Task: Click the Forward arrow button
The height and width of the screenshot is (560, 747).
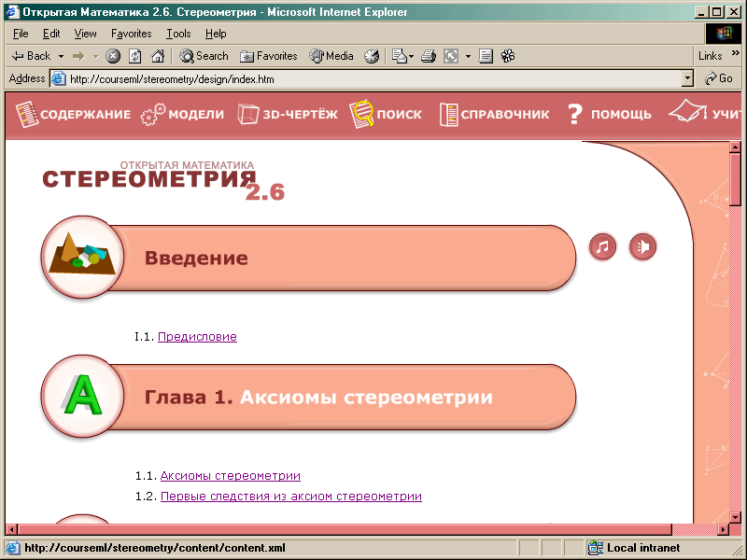Action: pyautogui.click(x=78, y=56)
